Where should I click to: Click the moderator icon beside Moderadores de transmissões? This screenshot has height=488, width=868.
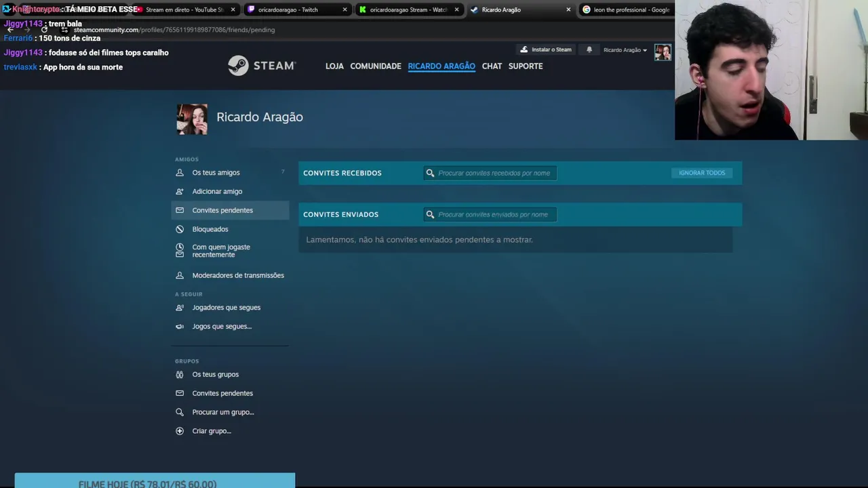[x=180, y=276]
